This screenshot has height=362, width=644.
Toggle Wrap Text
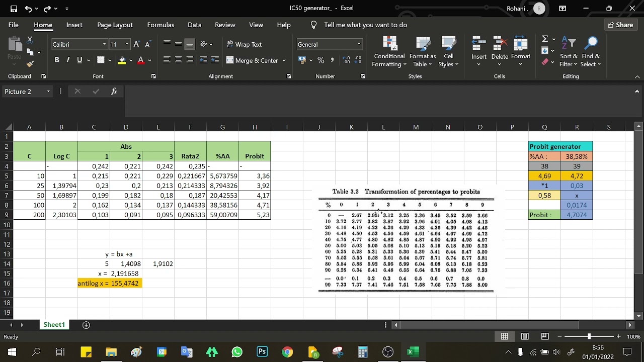tap(245, 44)
